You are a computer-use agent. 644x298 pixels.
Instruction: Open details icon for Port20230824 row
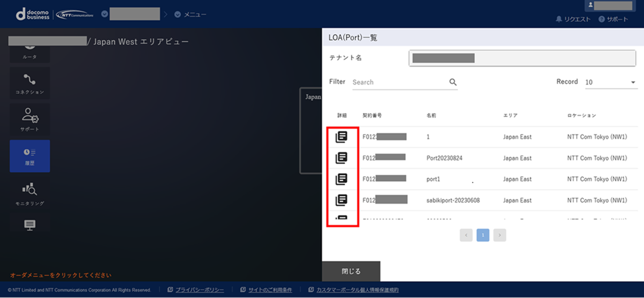point(342,158)
